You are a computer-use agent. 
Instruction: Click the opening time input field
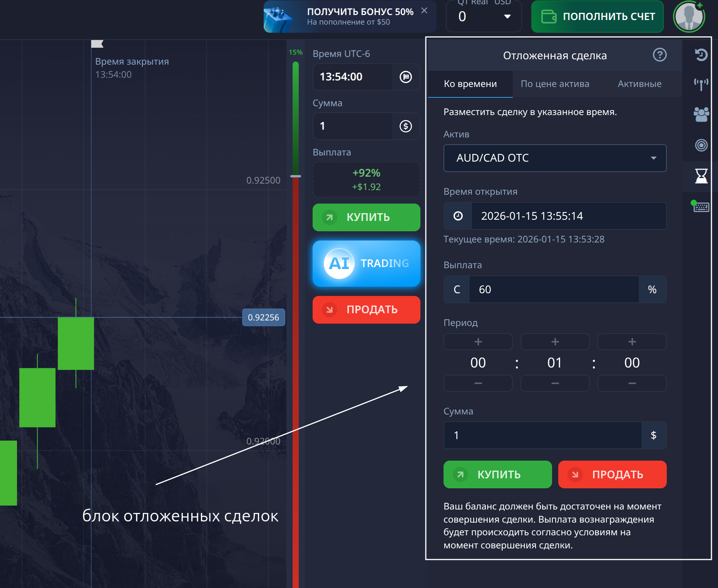point(568,216)
